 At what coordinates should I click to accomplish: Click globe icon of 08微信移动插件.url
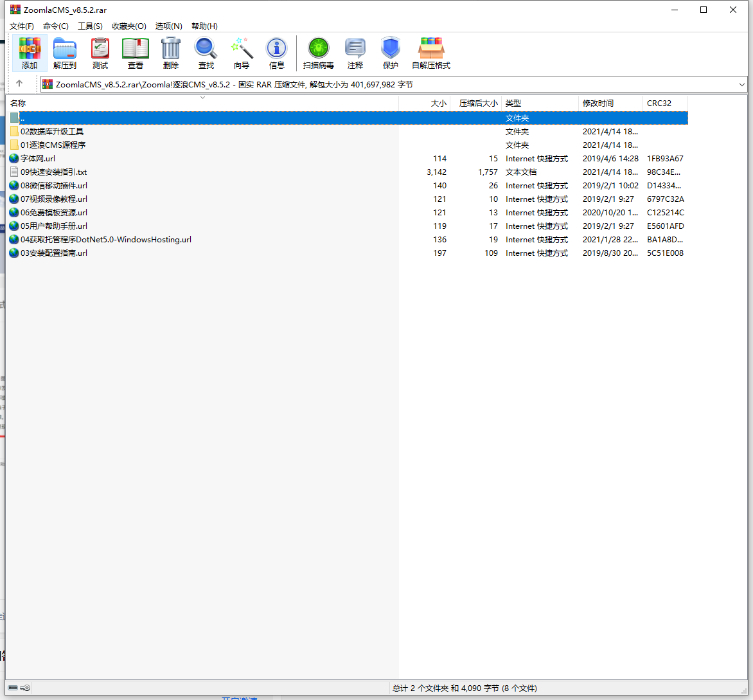(14, 186)
